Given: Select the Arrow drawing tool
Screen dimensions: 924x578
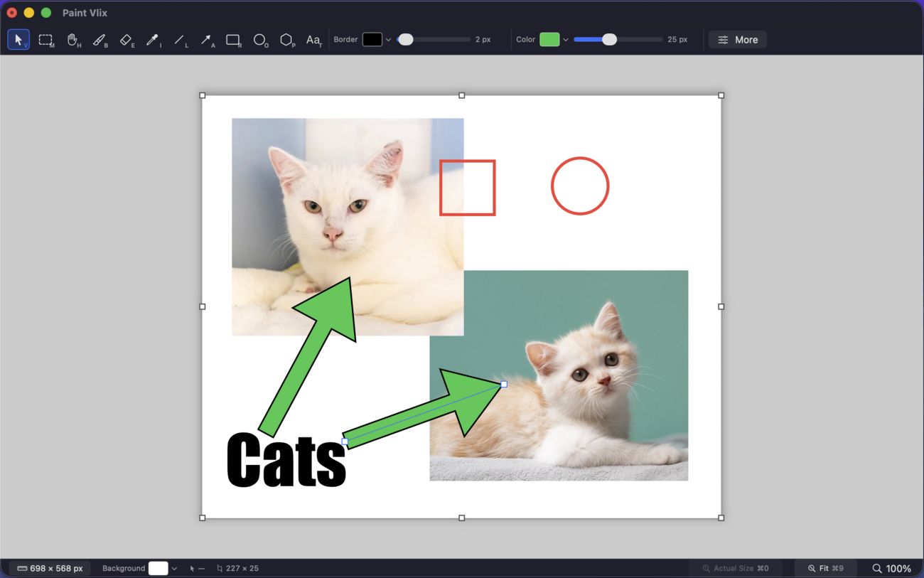Looking at the screenshot, I should point(207,40).
